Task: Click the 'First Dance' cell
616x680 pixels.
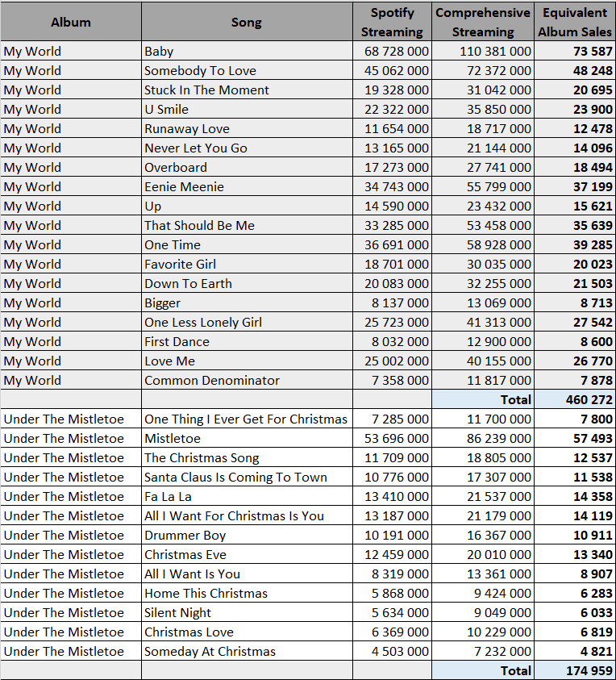Action: (247, 342)
